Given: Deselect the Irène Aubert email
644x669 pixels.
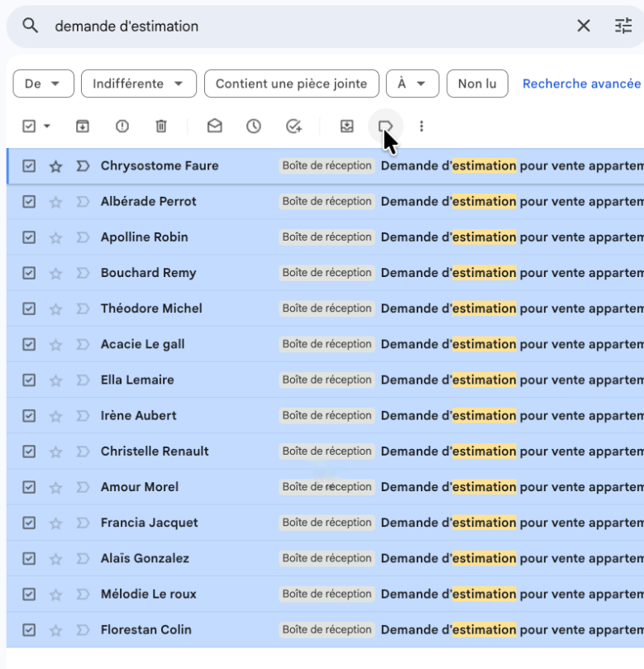Looking at the screenshot, I should click(29, 416).
